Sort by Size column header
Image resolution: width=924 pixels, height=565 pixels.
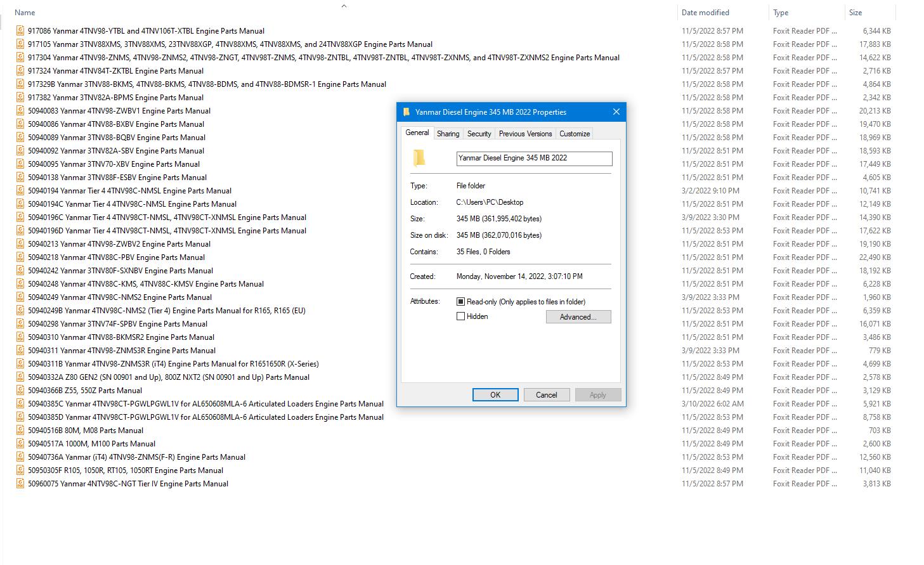click(856, 12)
